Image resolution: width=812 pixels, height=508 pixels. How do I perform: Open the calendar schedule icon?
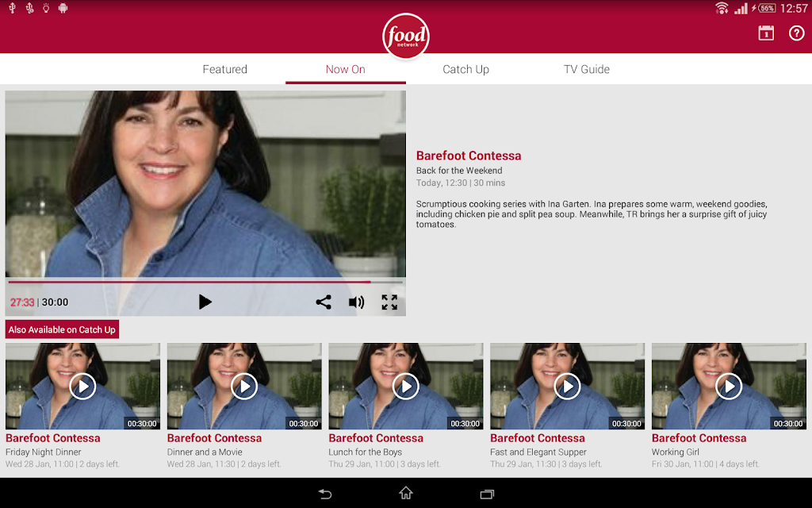pos(766,33)
